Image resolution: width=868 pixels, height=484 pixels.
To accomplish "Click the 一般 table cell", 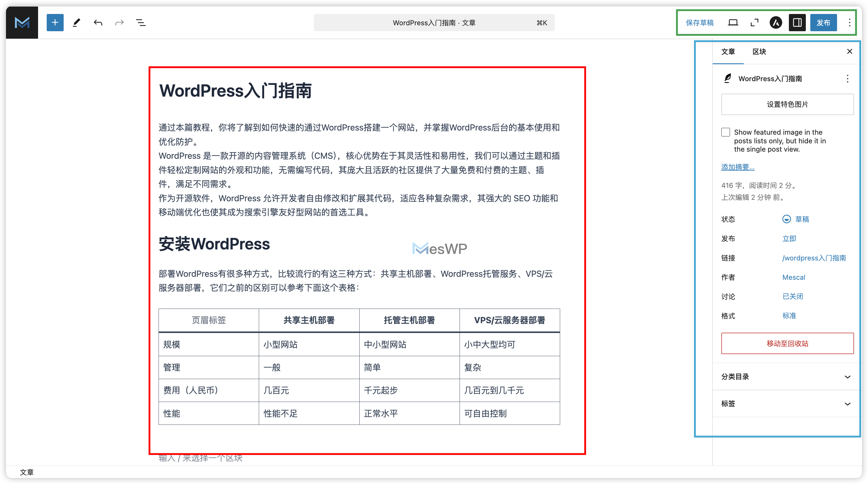I will pos(309,367).
